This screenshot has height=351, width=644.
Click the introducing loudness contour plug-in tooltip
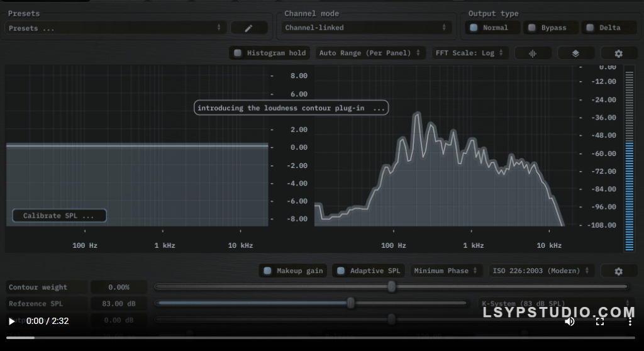pyautogui.click(x=291, y=108)
